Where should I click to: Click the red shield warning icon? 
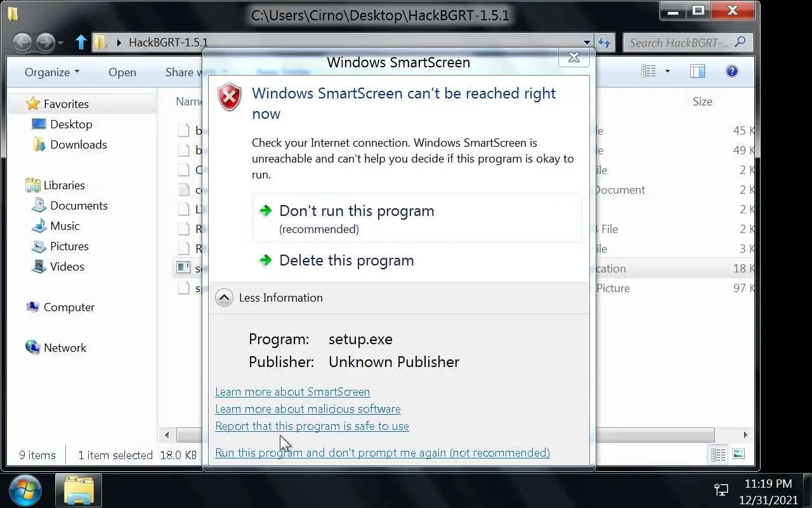[x=230, y=98]
